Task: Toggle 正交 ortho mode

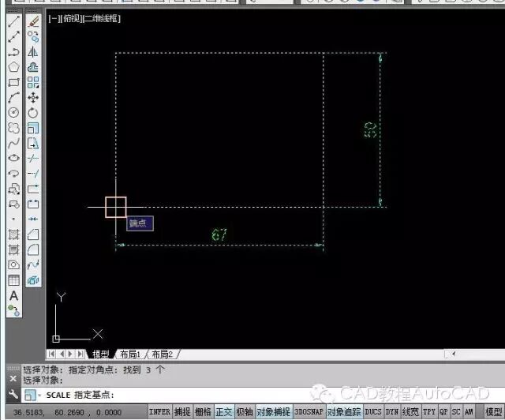Action: click(x=223, y=411)
